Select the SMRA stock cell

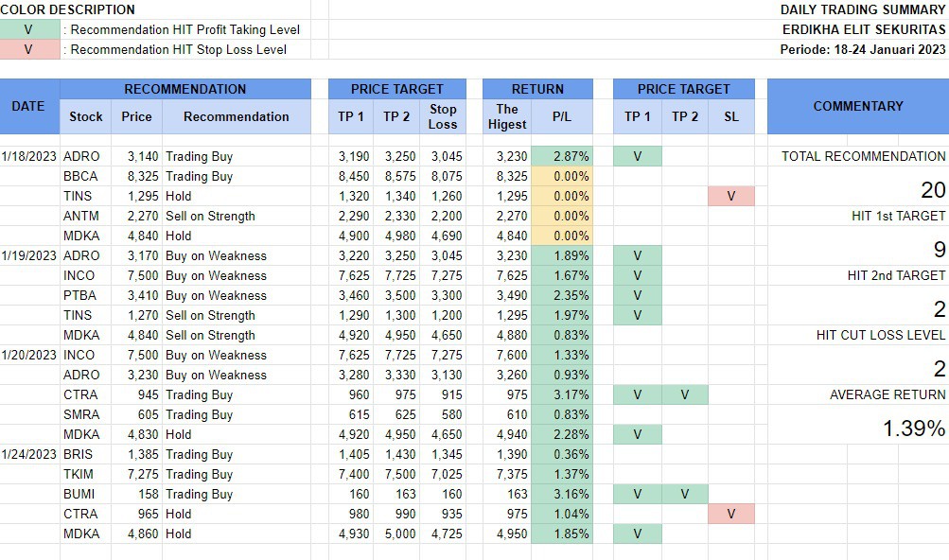pos(81,414)
